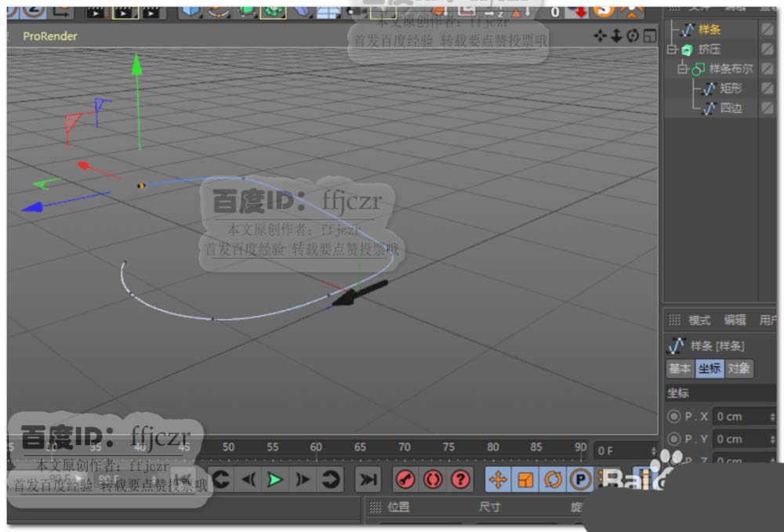The height and width of the screenshot is (532, 784).
Task: Toggle layer box for 矩形 row
Action: click(x=768, y=89)
